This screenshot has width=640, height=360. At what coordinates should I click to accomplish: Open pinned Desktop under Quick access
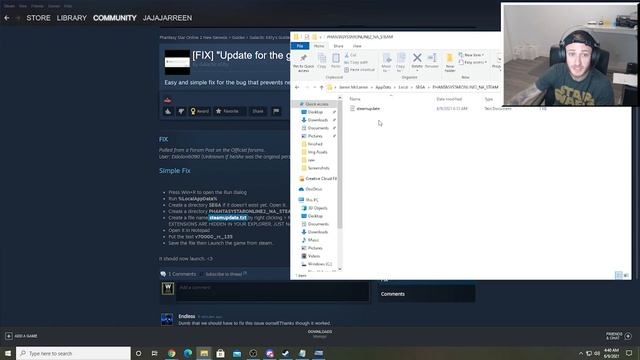(x=315, y=112)
